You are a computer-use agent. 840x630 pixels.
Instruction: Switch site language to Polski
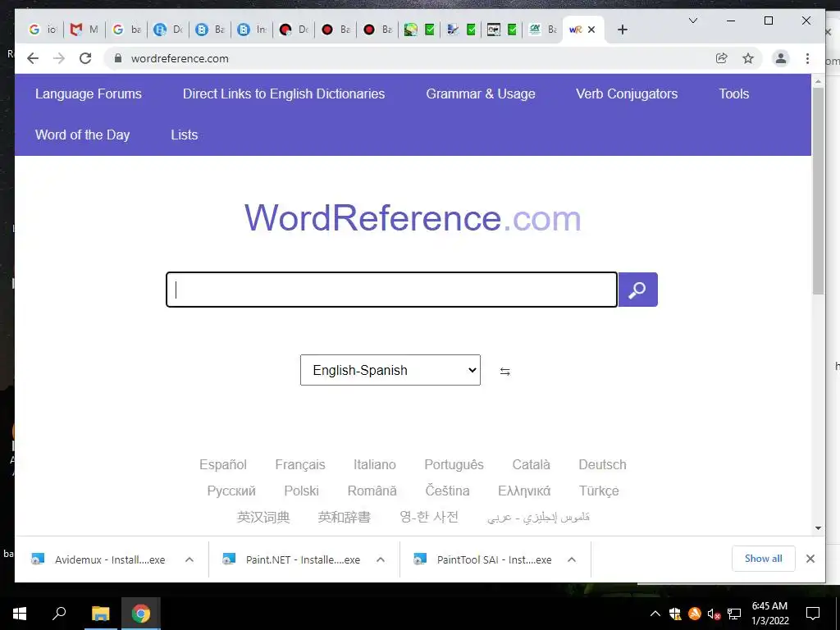tap(302, 491)
